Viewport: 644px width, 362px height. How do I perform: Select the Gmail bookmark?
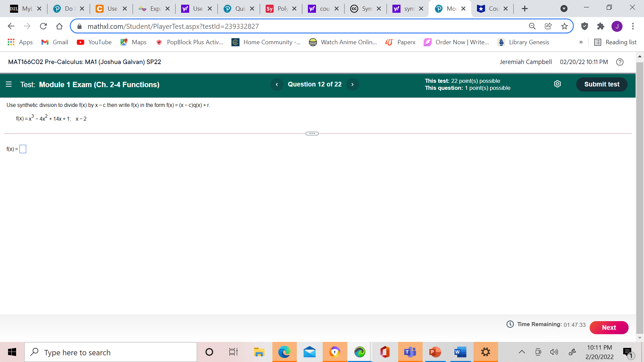click(x=54, y=42)
